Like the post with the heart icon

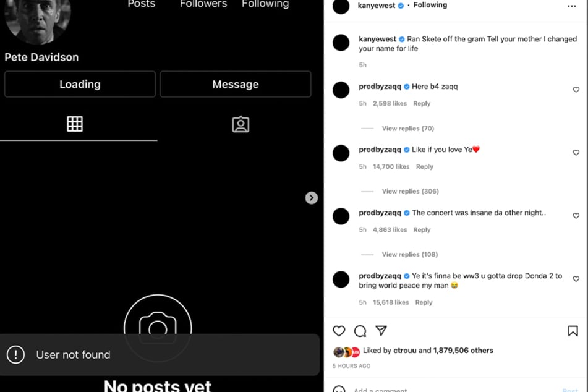339,331
